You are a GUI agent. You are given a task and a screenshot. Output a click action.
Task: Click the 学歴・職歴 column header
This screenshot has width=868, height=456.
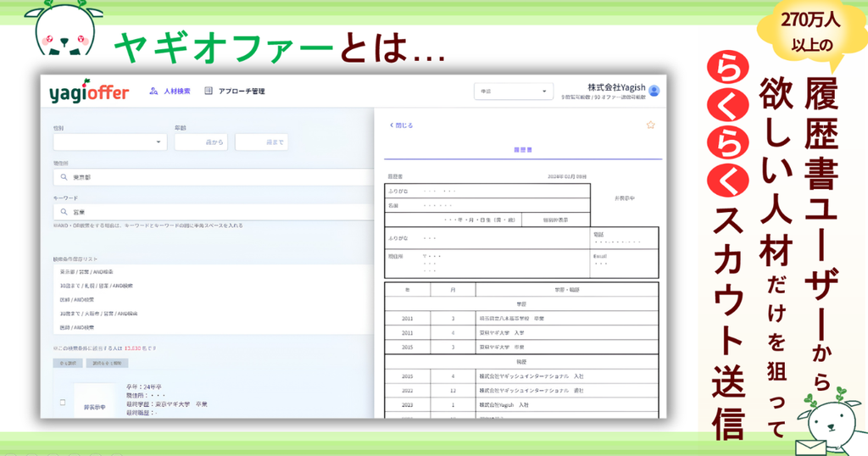[567, 289]
